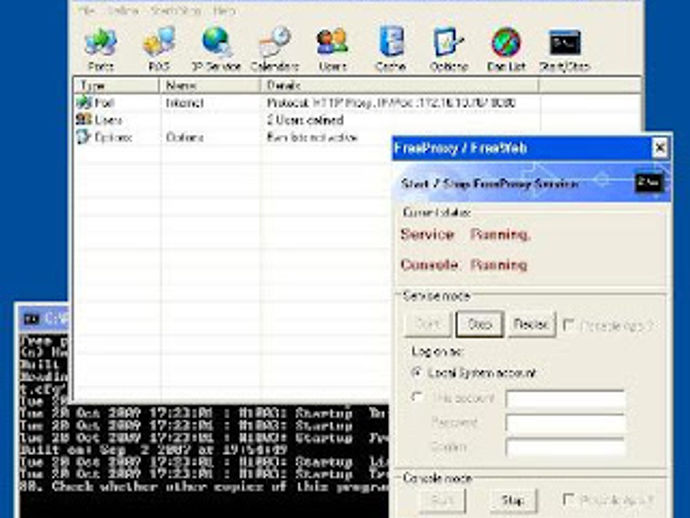Click the Confirm password input field
The image size is (690, 518).
pyautogui.click(x=565, y=447)
